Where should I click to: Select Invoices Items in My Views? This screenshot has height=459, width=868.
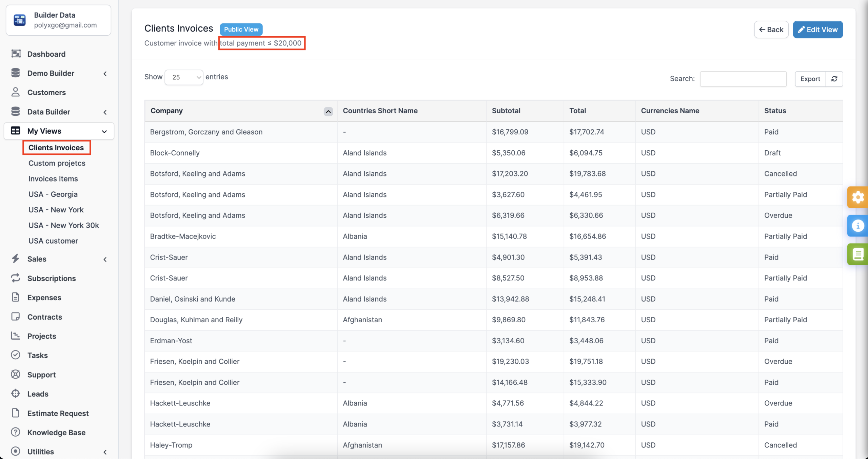click(x=53, y=178)
